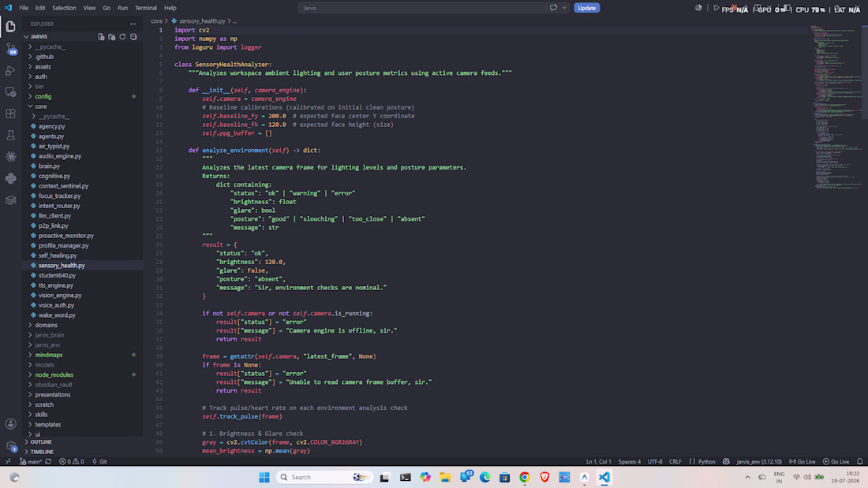
Task: Open Run and Debug view
Action: [x=10, y=70]
